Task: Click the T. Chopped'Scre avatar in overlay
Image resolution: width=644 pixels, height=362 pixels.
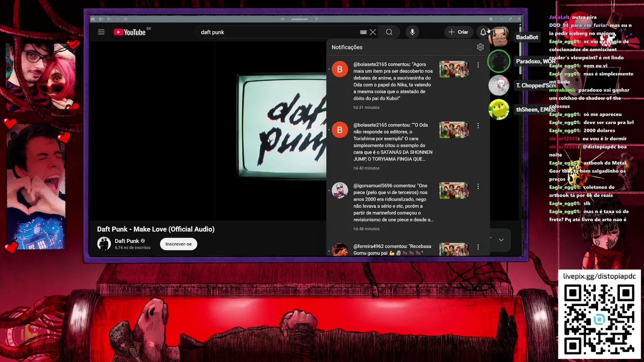Action: pyautogui.click(x=499, y=85)
